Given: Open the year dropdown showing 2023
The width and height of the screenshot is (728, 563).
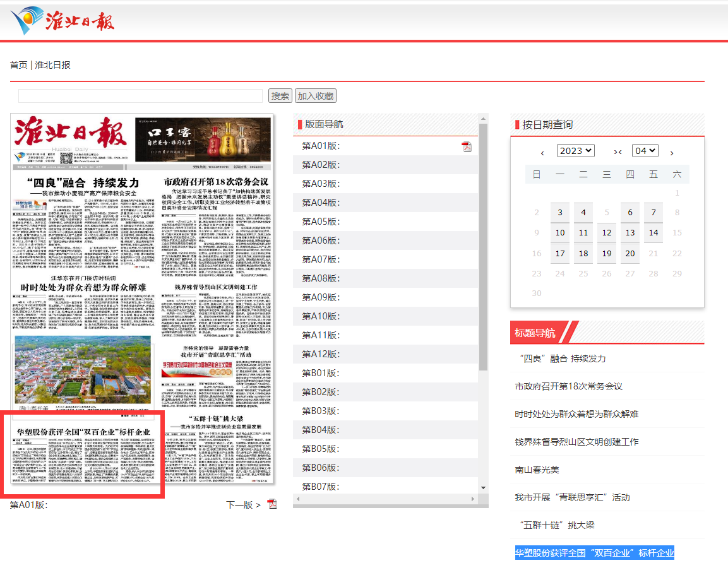Looking at the screenshot, I should click(x=575, y=151).
